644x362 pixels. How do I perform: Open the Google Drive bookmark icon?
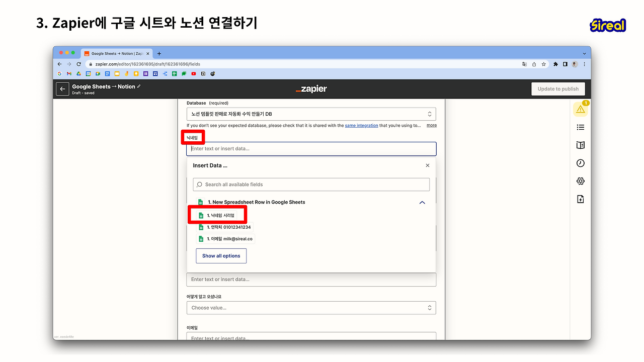pyautogui.click(x=78, y=74)
